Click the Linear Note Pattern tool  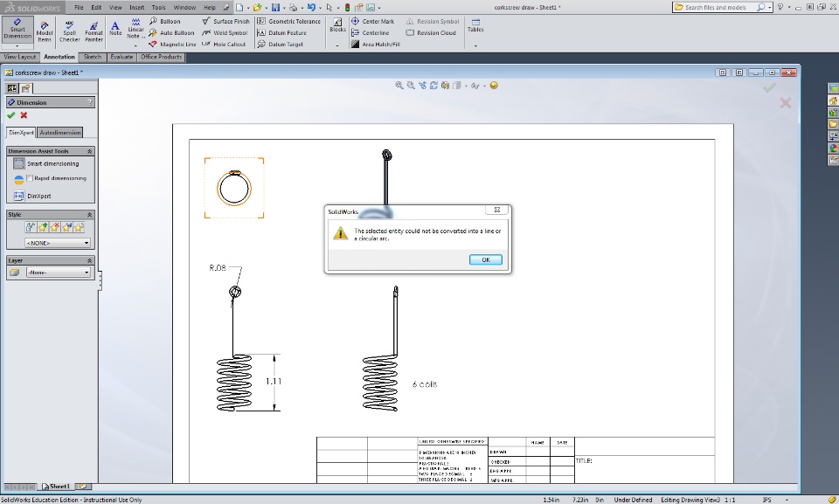click(135, 28)
